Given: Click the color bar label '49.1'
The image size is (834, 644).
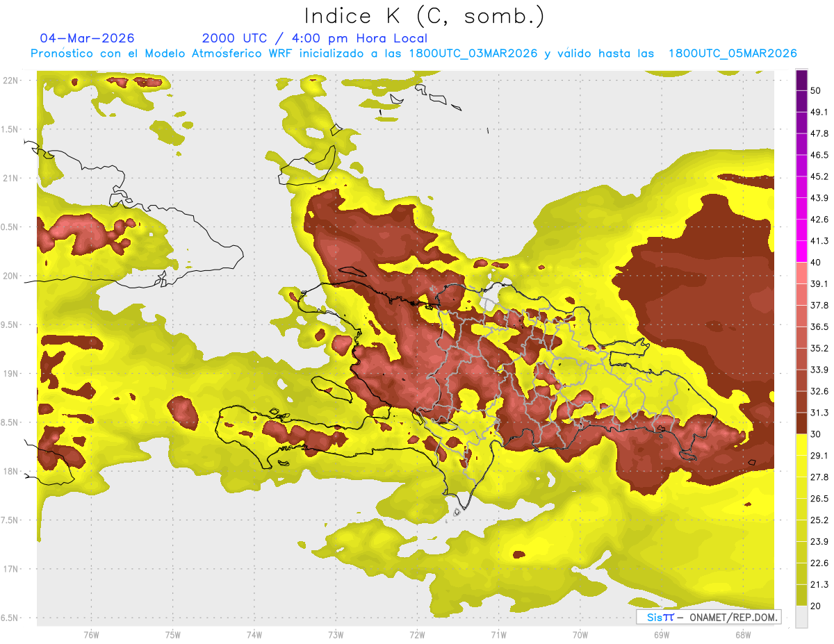Looking at the screenshot, I should 819,112.
